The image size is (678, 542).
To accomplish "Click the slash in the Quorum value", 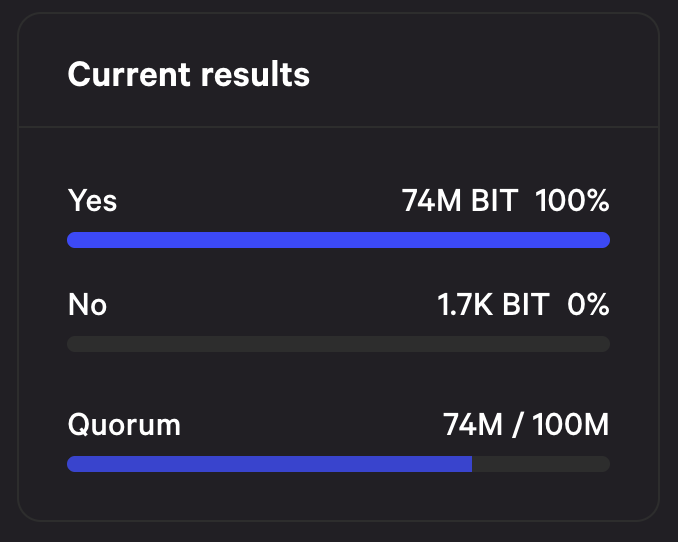I will pyautogui.click(x=517, y=425).
